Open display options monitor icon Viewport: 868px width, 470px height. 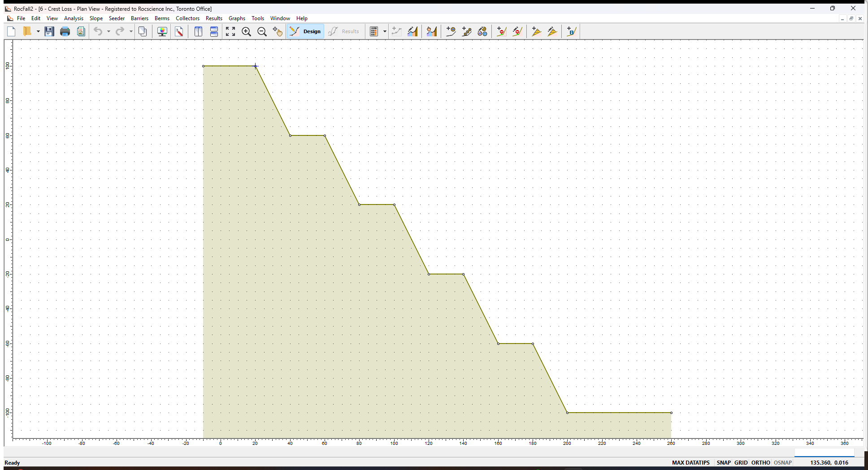pos(162,31)
